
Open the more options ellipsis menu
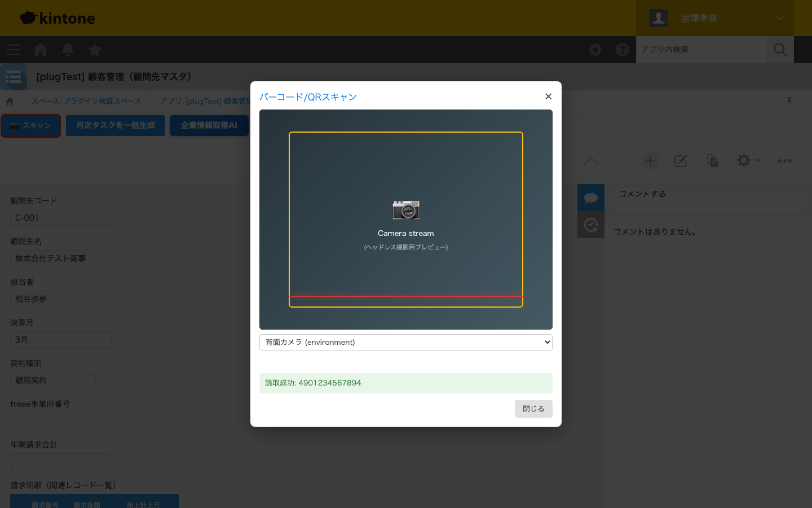[x=784, y=161]
